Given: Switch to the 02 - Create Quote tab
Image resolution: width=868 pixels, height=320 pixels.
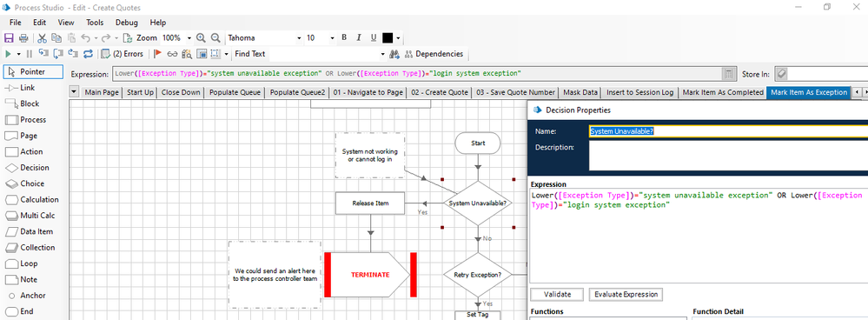Looking at the screenshot, I should tap(439, 92).
